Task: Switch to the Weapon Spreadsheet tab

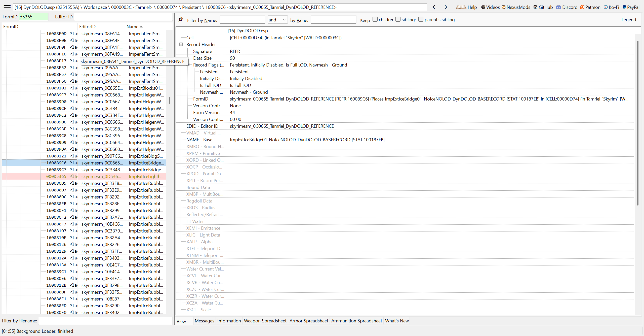Action: pos(265,321)
